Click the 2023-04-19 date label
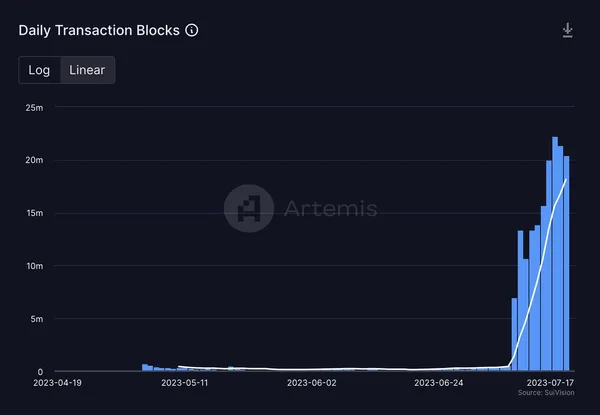This screenshot has width=600, height=415. pyautogui.click(x=56, y=382)
